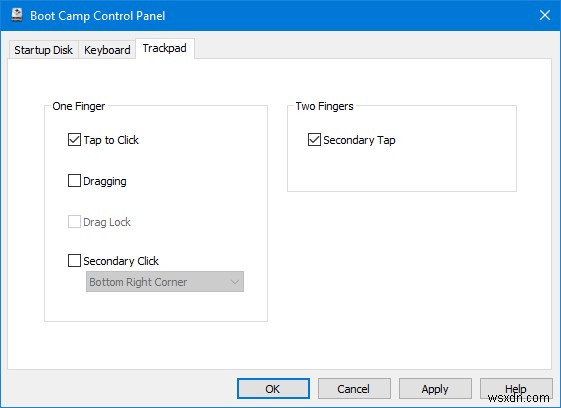Disable the Secondary Tap checkbox
This screenshot has width=561, height=408.
coord(314,140)
